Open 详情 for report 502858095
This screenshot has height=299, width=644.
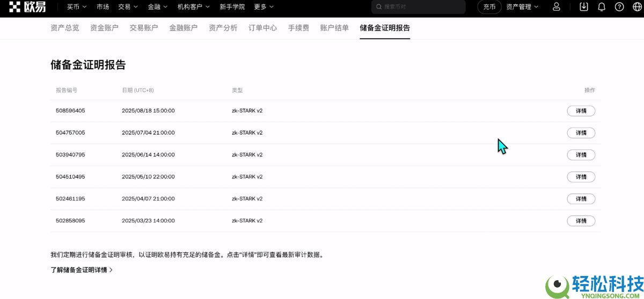pyautogui.click(x=581, y=221)
